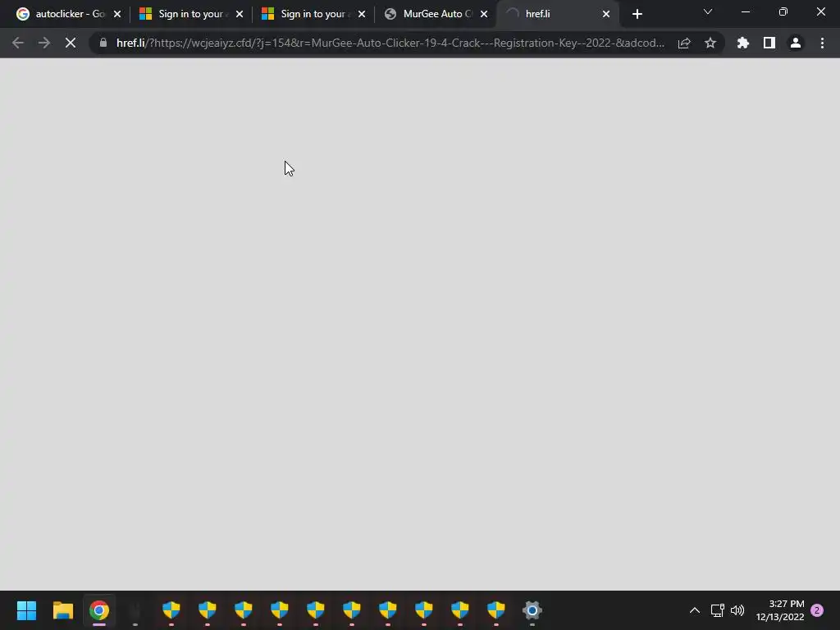This screenshot has height=630, width=840.
Task: Switch to the autoclicker Google search tab
Action: [x=67, y=14]
